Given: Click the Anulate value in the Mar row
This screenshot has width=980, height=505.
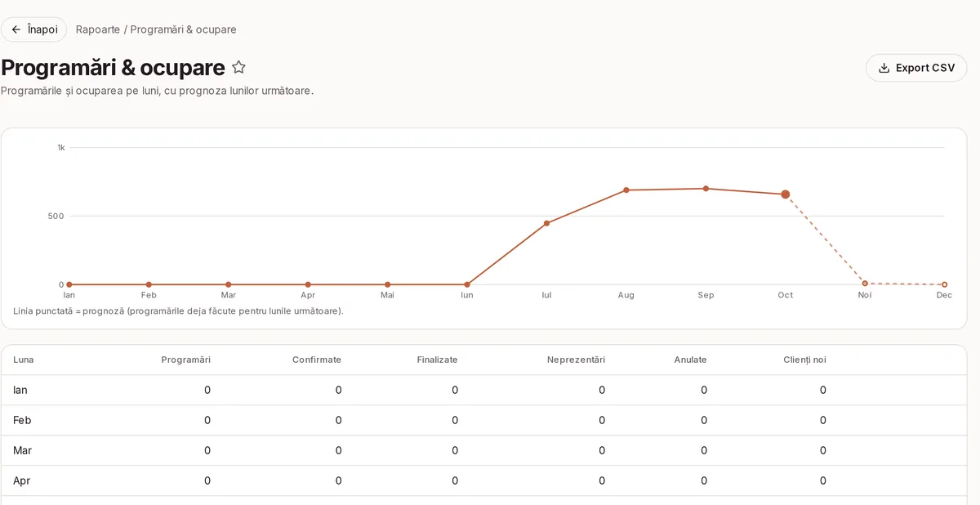Looking at the screenshot, I should tap(704, 450).
